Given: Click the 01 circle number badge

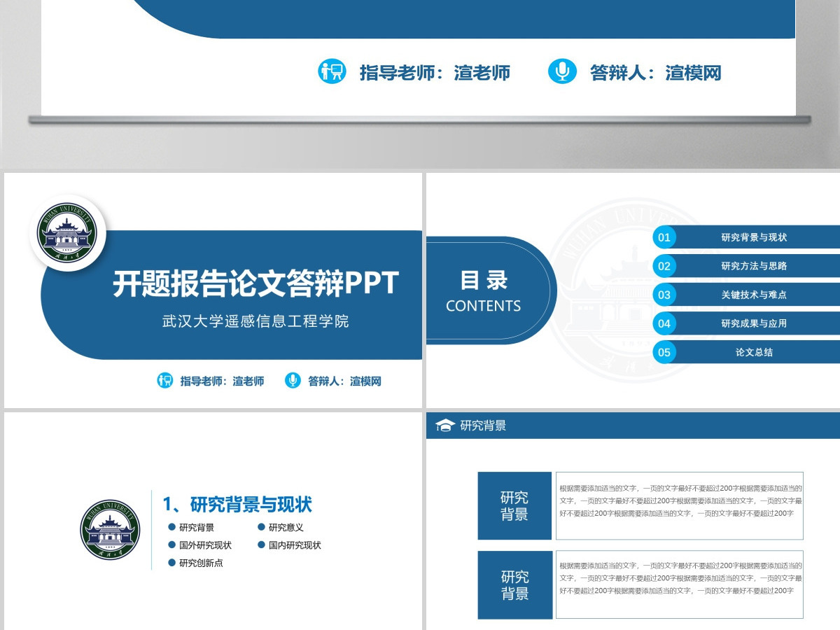Looking at the screenshot, I should click(x=664, y=237).
